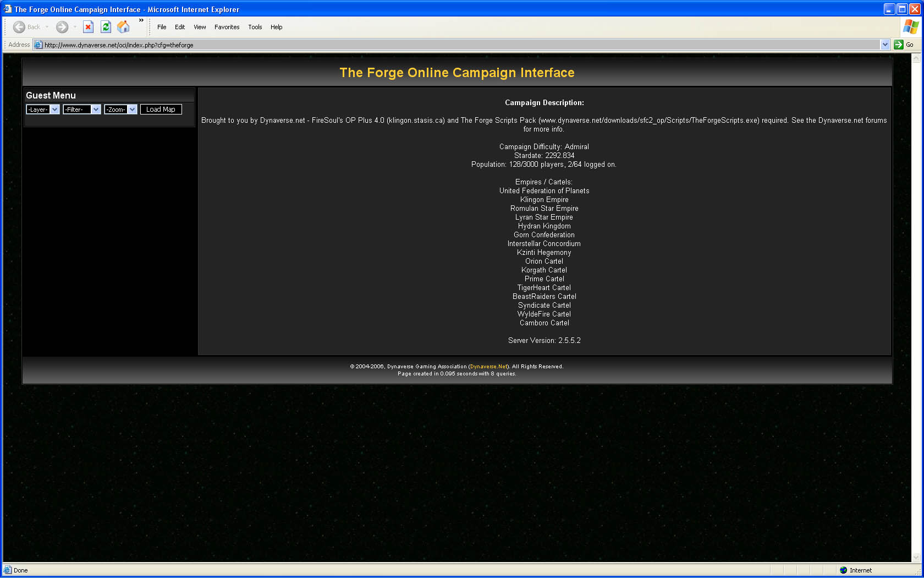Click the address bar URL field
This screenshot has height=578, width=924.
[x=440, y=45]
